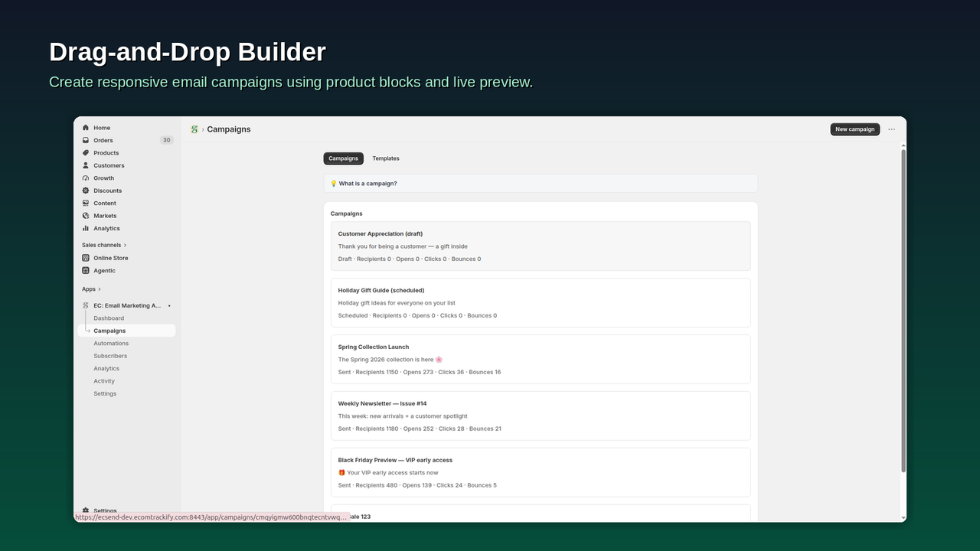Viewport: 980px width, 551px height.
Task: Click the scrollbar down arrow
Action: (x=903, y=518)
